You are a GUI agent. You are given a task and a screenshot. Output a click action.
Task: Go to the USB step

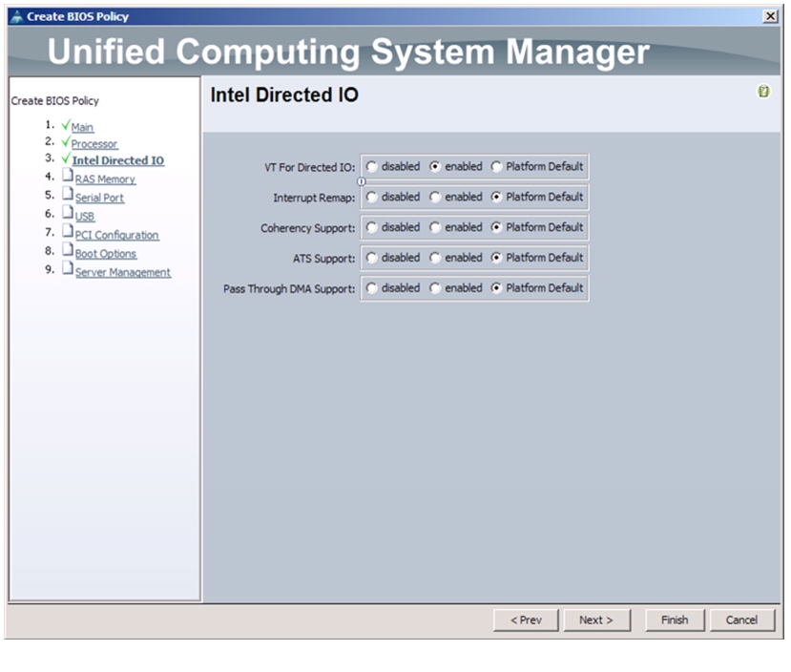pyautogui.click(x=85, y=217)
